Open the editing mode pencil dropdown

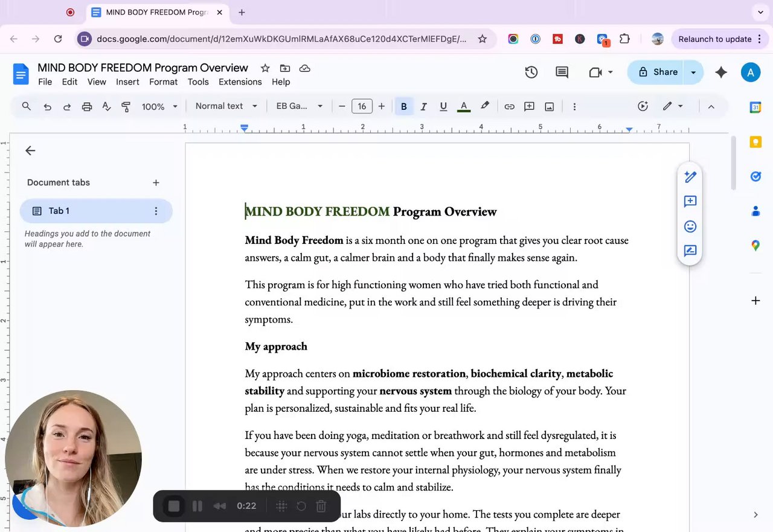[x=673, y=106]
